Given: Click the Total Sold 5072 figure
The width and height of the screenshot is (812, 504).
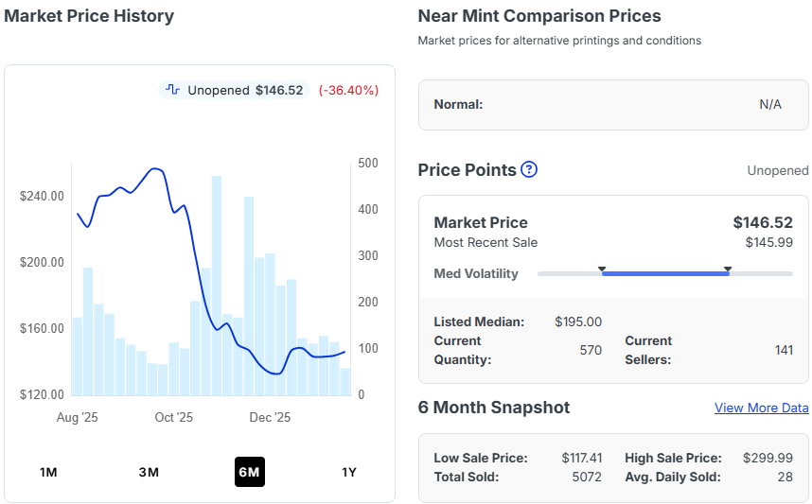Looking at the screenshot, I should tap(587, 477).
